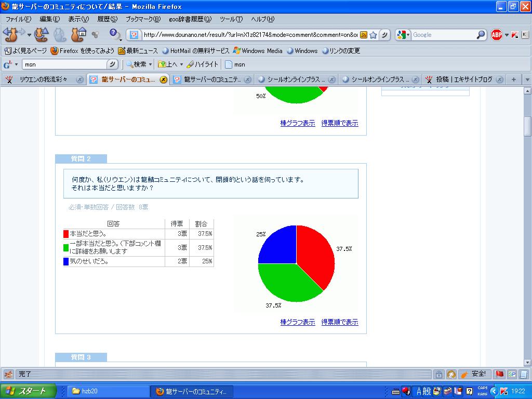
Task: Click the IME help question mark icon
Action: point(470,392)
